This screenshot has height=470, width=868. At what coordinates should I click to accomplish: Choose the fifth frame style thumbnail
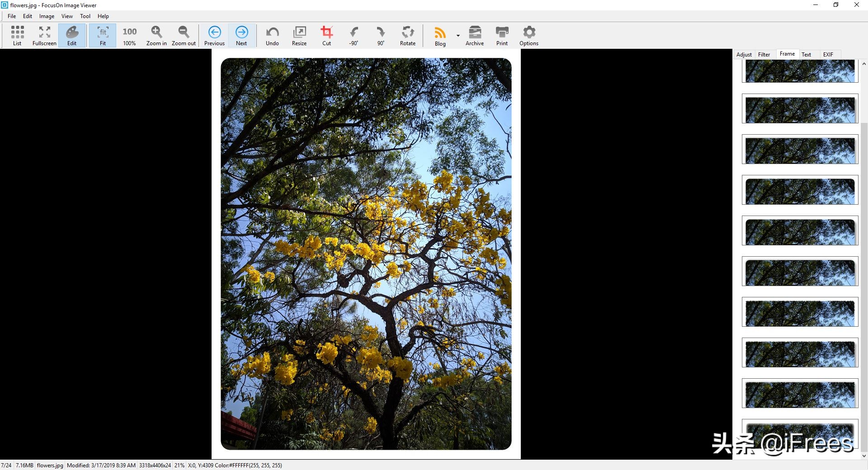pyautogui.click(x=800, y=230)
